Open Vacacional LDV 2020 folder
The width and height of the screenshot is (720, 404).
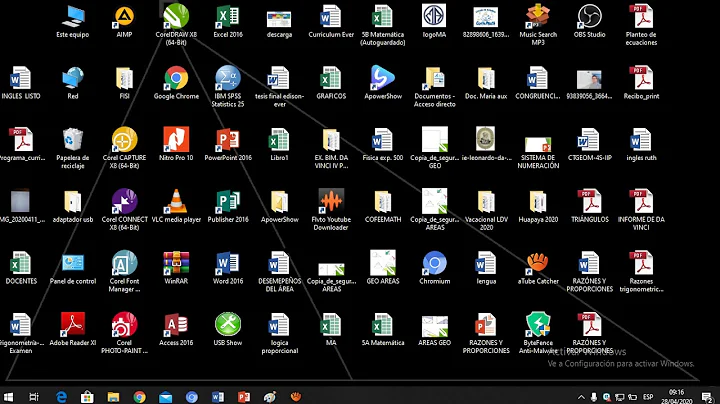[486, 210]
